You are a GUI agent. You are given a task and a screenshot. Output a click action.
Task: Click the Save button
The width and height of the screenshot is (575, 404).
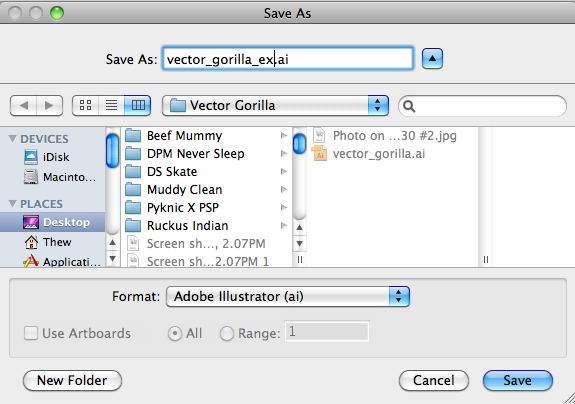click(517, 381)
